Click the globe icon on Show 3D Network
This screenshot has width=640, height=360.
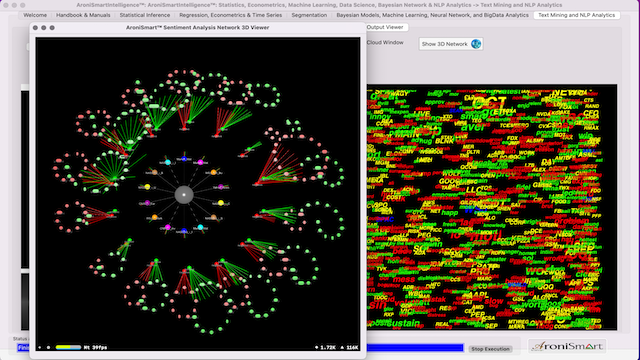click(x=476, y=44)
